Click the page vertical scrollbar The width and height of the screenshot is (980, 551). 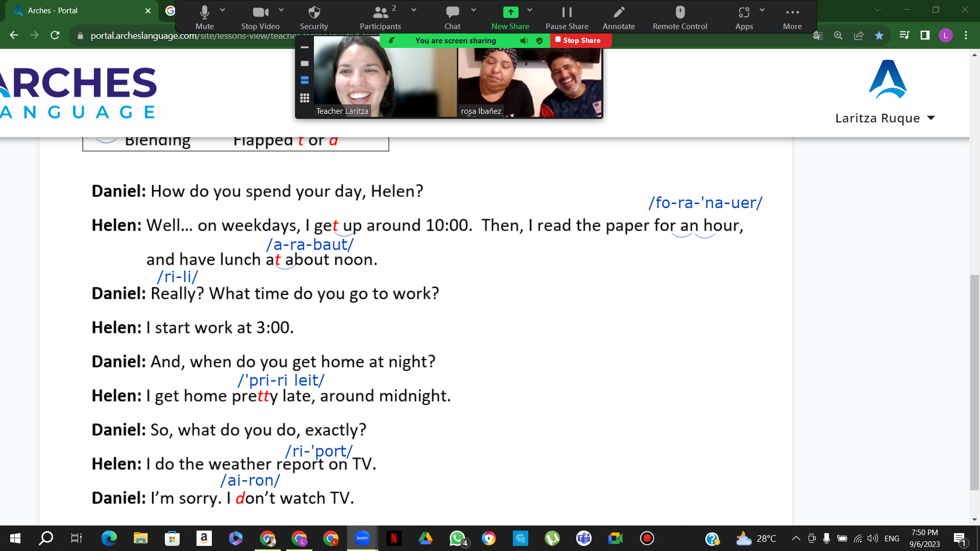coord(974,383)
